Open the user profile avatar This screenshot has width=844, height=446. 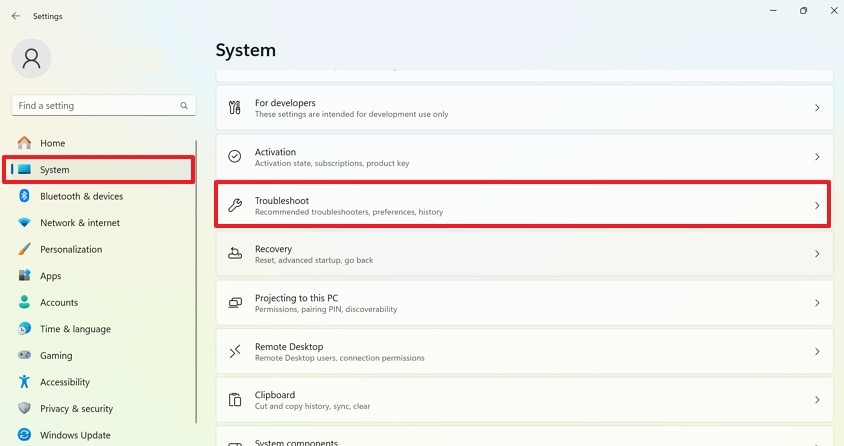(31, 59)
